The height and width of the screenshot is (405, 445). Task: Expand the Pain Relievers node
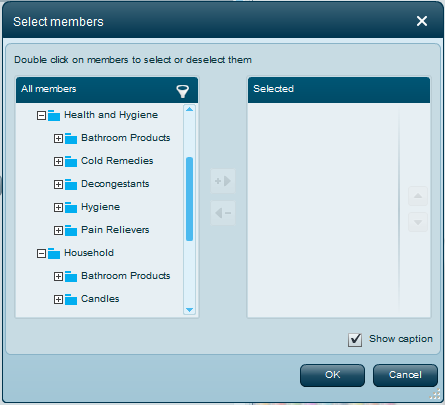pos(58,231)
